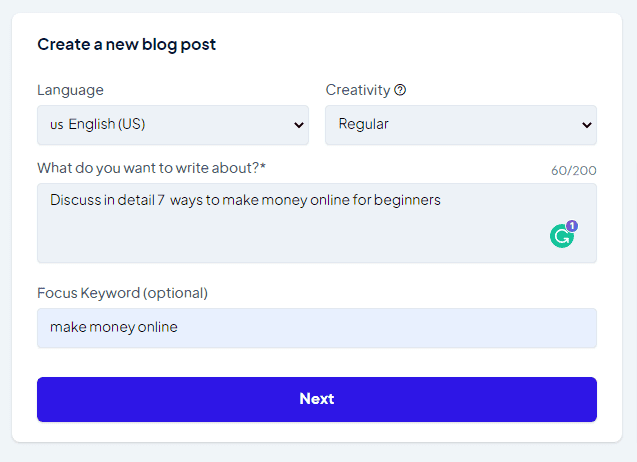This screenshot has width=637, height=462.
Task: Click the Next button
Action: [317, 399]
